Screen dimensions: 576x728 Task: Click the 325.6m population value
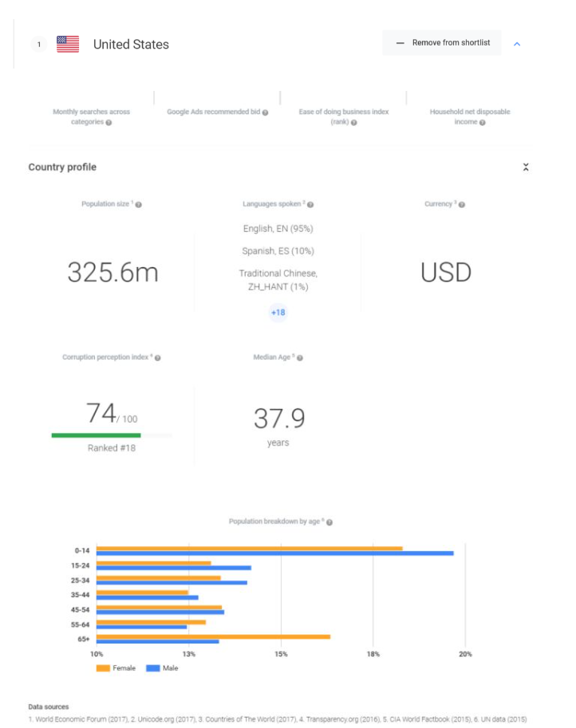click(x=112, y=273)
